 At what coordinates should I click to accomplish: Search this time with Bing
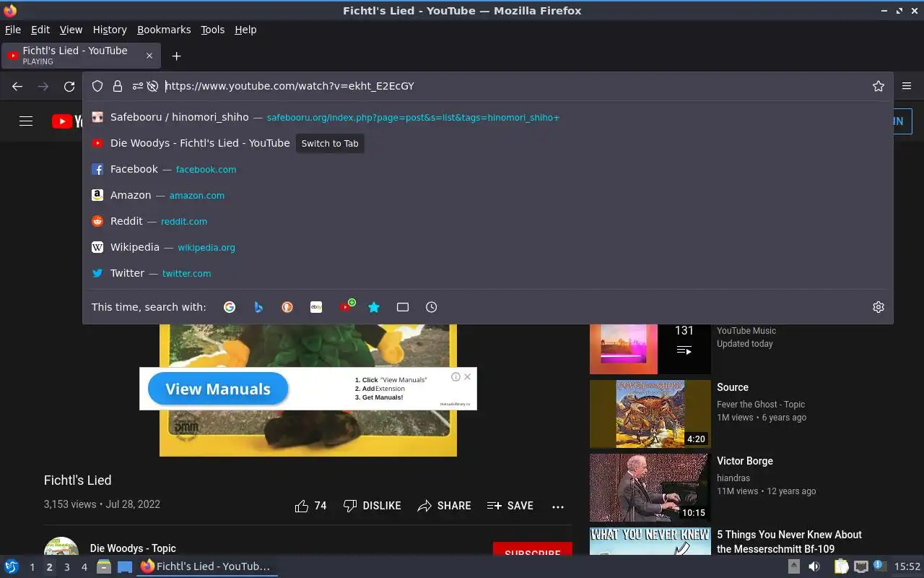[x=258, y=307]
